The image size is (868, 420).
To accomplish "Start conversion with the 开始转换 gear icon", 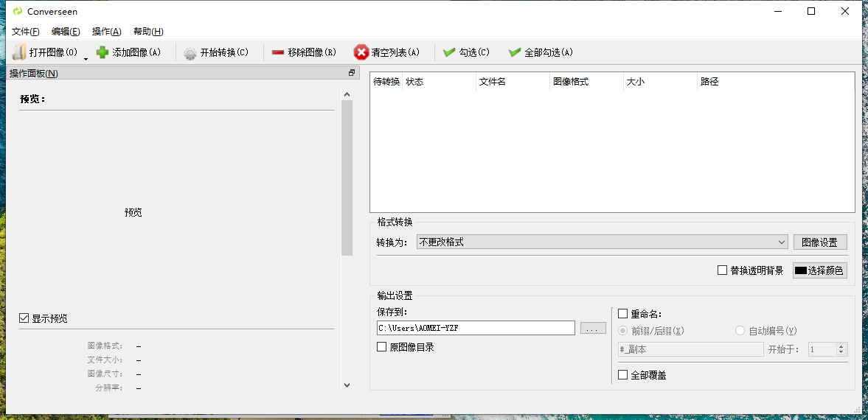I will click(x=190, y=53).
